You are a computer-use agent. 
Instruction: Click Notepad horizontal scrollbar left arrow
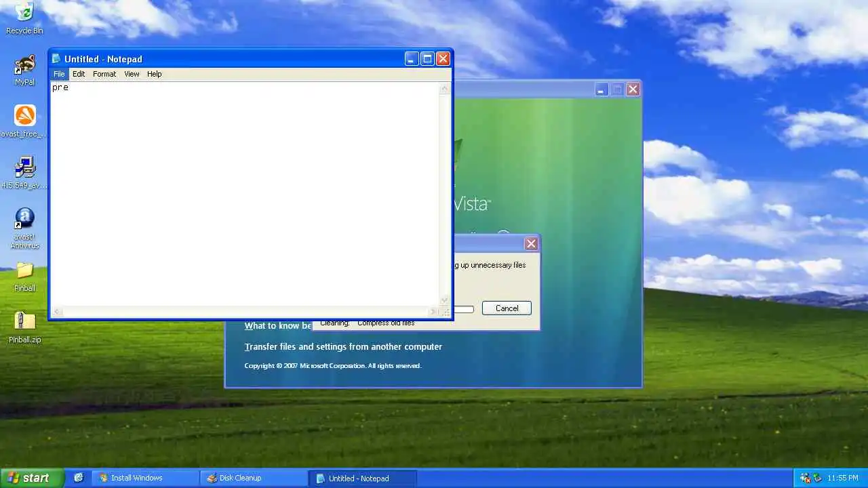57,312
